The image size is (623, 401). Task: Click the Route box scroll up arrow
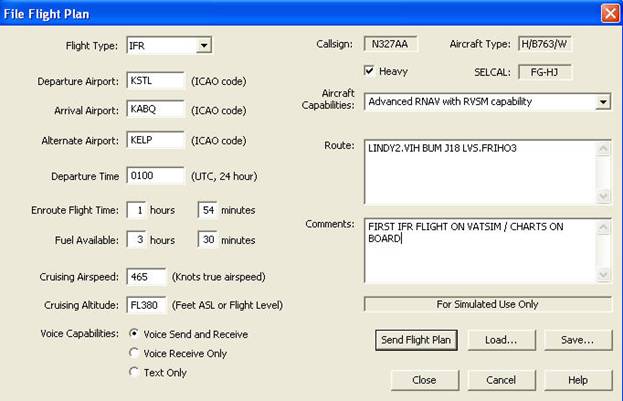[603, 148]
